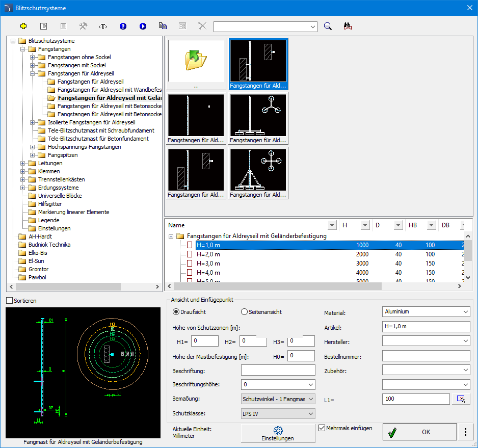
Task: Click the binoculars find icon
Action: [x=348, y=26]
